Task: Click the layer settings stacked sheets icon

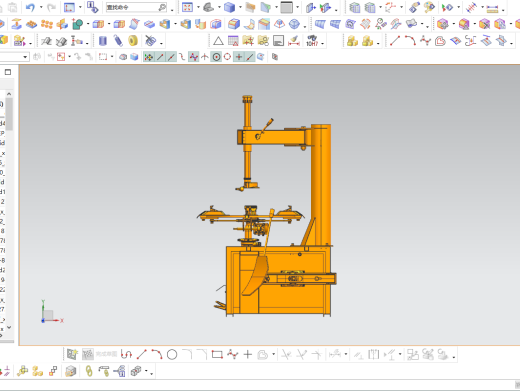Action: click(x=355, y=7)
